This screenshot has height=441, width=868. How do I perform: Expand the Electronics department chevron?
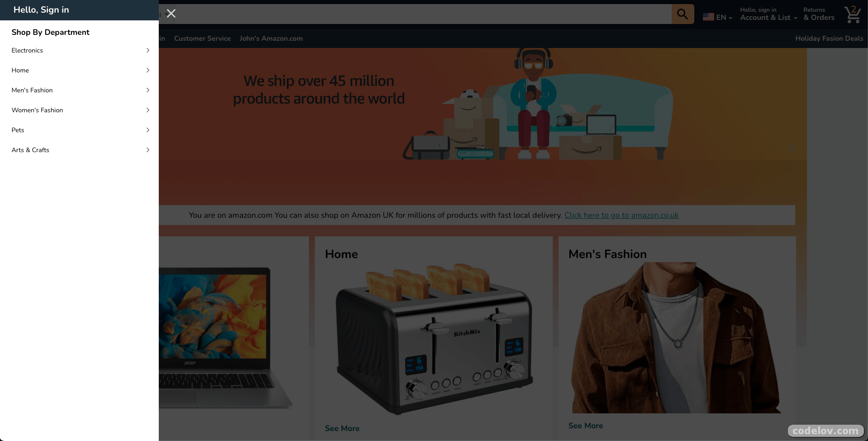148,50
